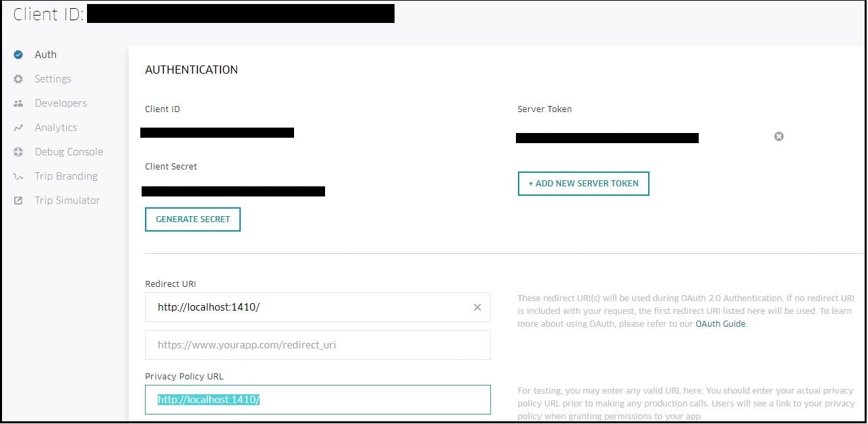Go to the Developers section
Screen dimensions: 868x424
point(61,103)
